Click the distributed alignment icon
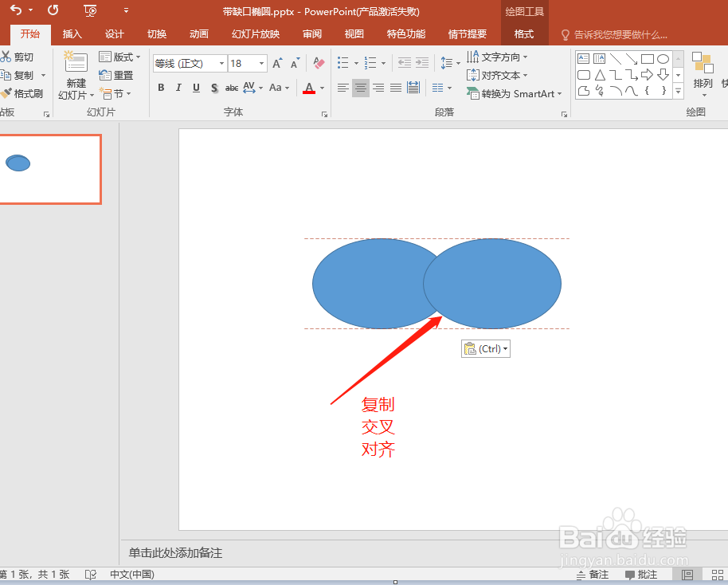This screenshot has width=728, height=585. pos(413,88)
